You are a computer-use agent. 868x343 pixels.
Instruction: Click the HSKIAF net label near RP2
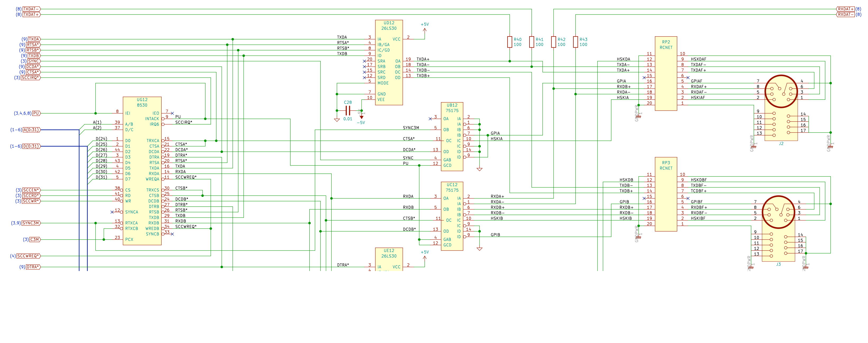698,98
